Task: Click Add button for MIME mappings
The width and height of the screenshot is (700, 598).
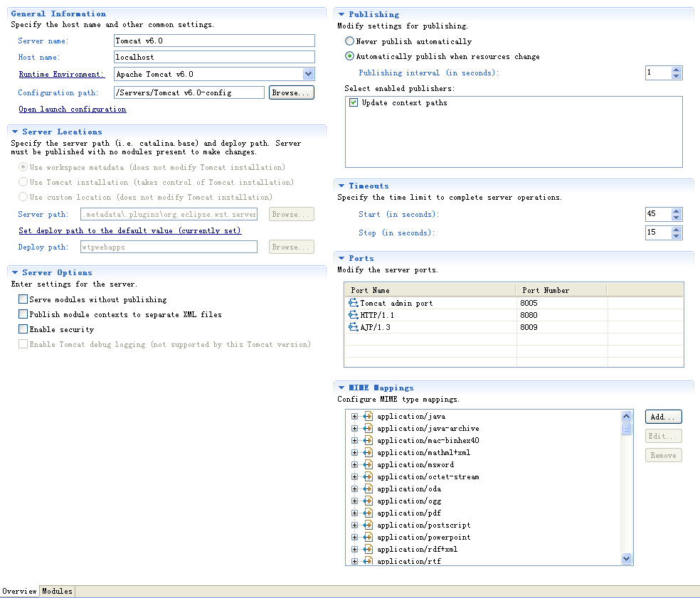Action: (x=664, y=417)
